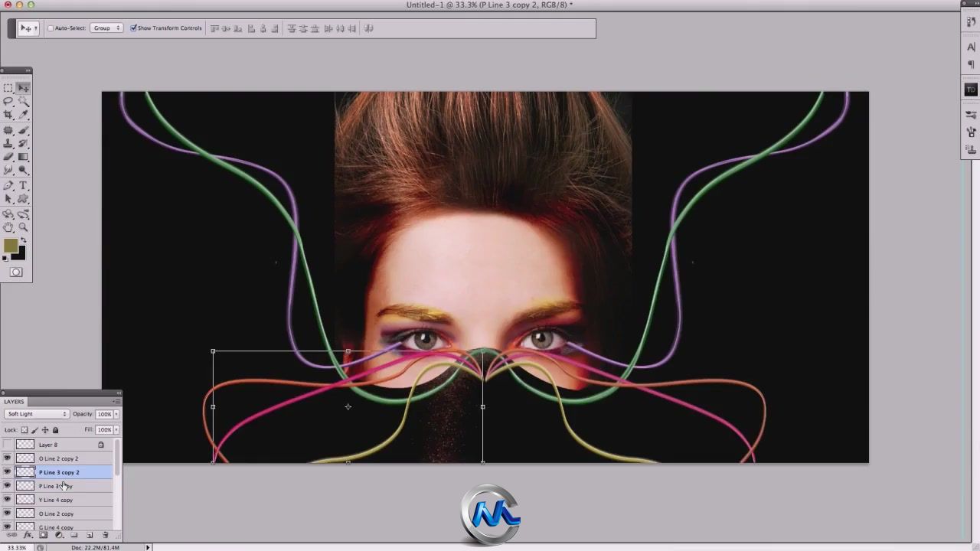Select the Blur tool

tap(8, 170)
